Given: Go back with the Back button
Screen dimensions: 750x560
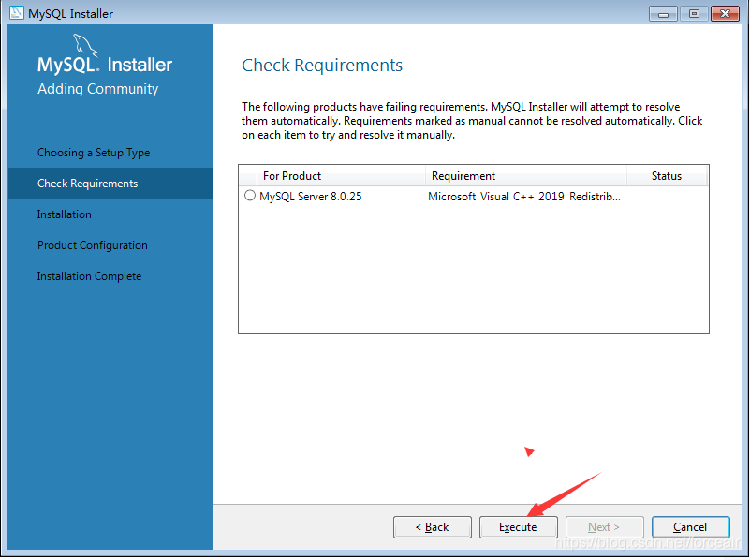Looking at the screenshot, I should tap(432, 527).
